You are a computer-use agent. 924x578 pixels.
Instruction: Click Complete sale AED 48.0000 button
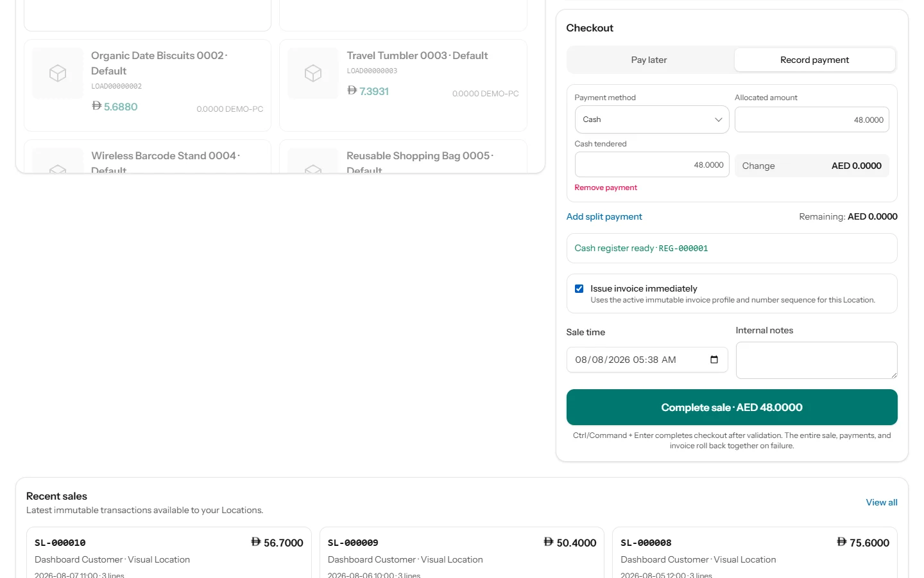point(732,407)
